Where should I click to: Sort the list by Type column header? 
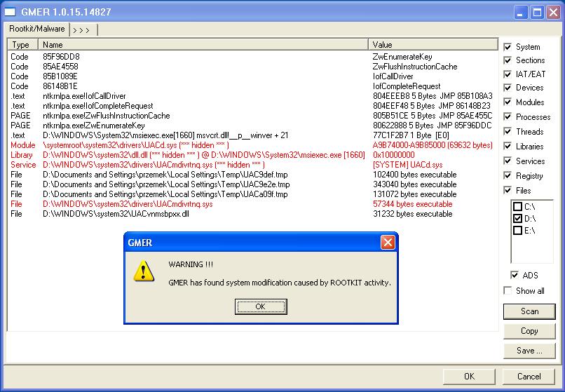[22, 45]
